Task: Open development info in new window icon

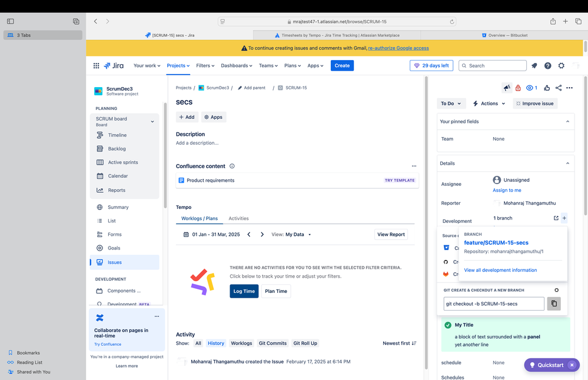Action: (556, 218)
